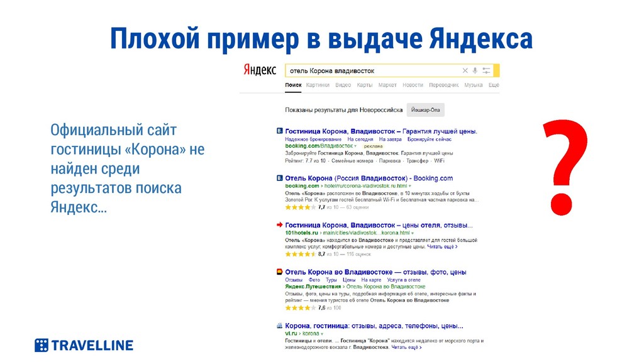Image resolution: width=644 pixels, height=362 pixels.
Task: Click Booking favicon beside Отель Корона (Россия Владивосток)
Action: tap(280, 178)
